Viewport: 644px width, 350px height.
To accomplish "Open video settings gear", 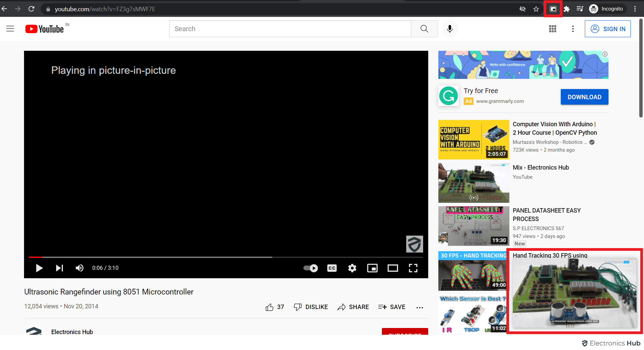I will click(352, 268).
